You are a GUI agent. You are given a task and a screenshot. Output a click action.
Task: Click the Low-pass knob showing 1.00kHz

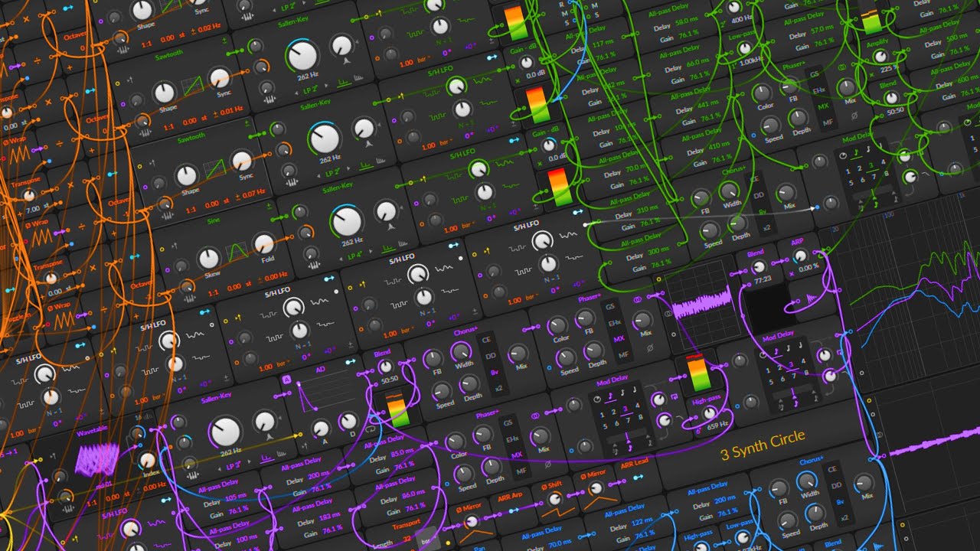tap(746, 48)
